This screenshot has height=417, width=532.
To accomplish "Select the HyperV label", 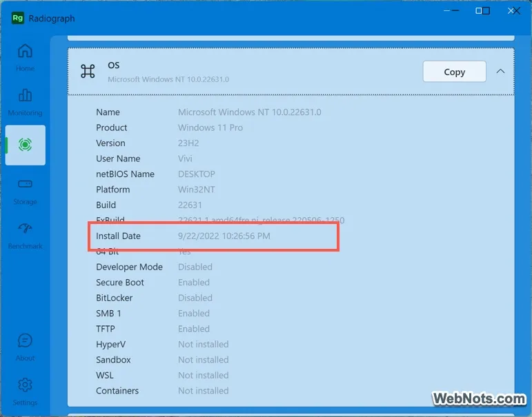I will [110, 345].
